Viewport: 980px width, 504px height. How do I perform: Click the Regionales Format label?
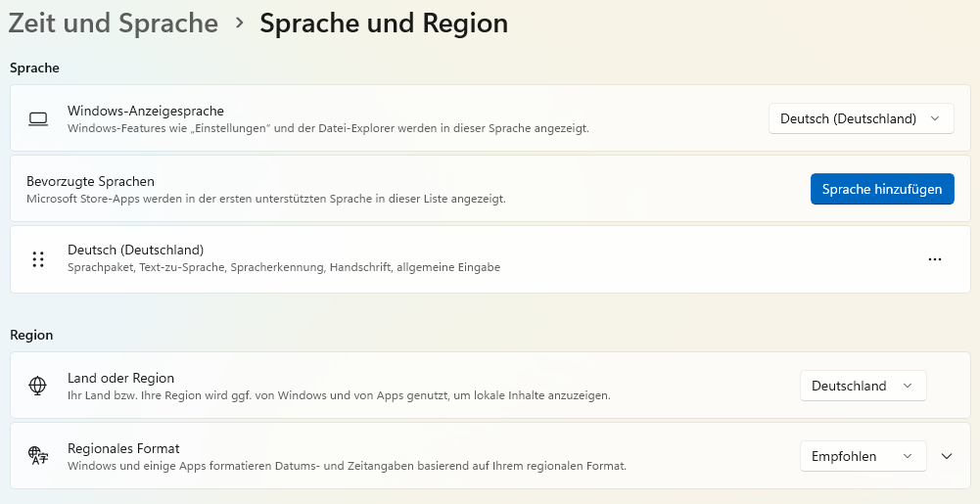(x=123, y=448)
